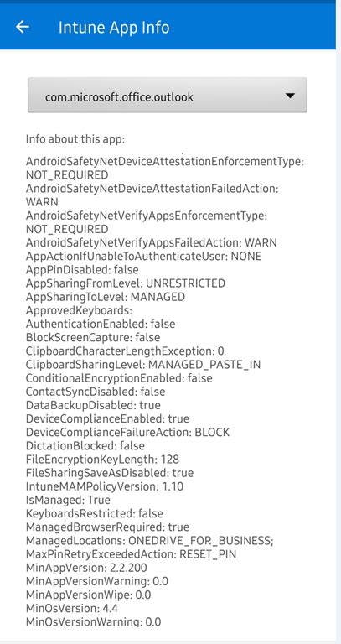Click the MaxPinRetryExceededAction: RESET_PIN line
Image resolution: width=341 pixels, height=644 pixels.
point(132,554)
